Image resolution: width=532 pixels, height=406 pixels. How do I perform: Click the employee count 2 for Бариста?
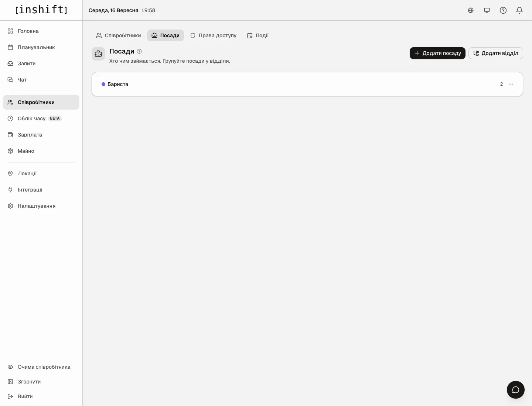[501, 84]
